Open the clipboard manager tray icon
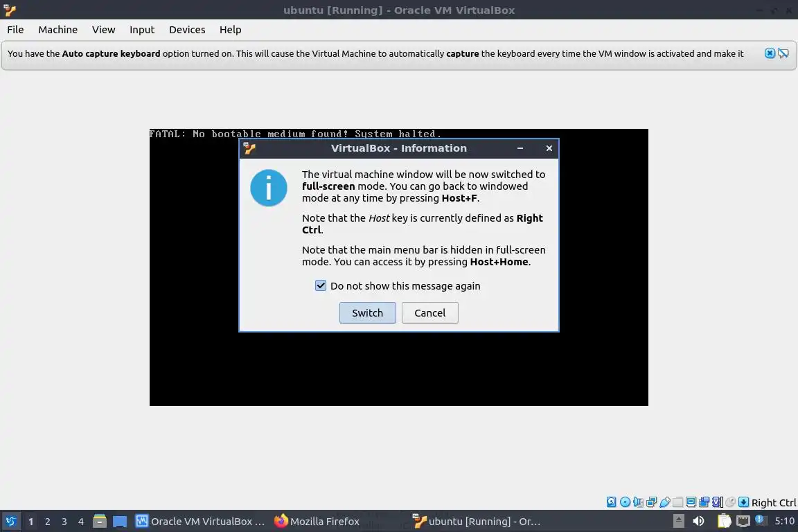798x532 pixels. pyautogui.click(x=724, y=521)
